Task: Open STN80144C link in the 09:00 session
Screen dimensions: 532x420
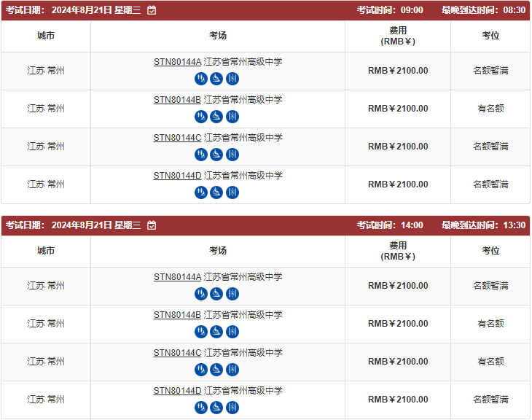Action: (177, 138)
